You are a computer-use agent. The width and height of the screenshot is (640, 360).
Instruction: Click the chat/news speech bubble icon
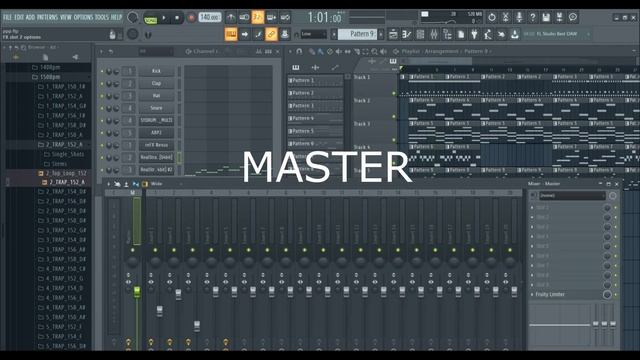click(573, 17)
